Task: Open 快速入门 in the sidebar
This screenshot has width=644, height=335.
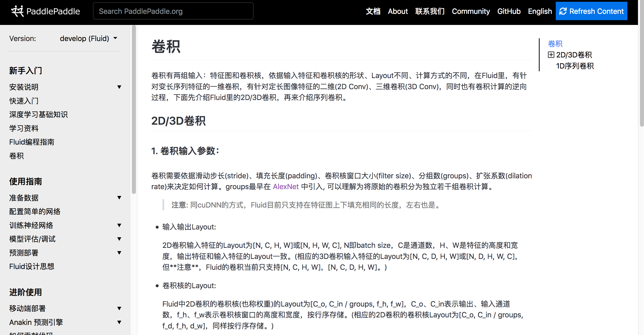Action: pyautogui.click(x=24, y=101)
